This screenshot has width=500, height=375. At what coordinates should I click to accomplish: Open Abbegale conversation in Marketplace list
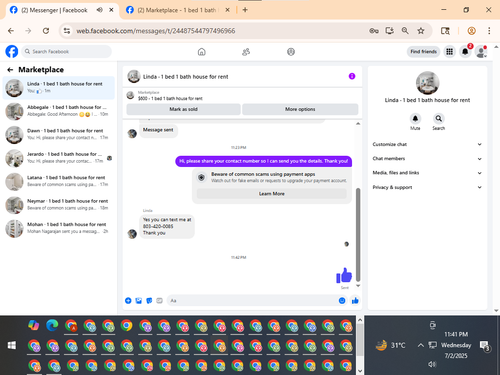click(x=59, y=111)
